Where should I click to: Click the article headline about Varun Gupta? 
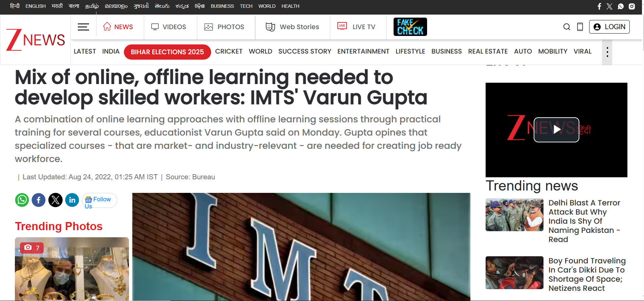[221, 87]
